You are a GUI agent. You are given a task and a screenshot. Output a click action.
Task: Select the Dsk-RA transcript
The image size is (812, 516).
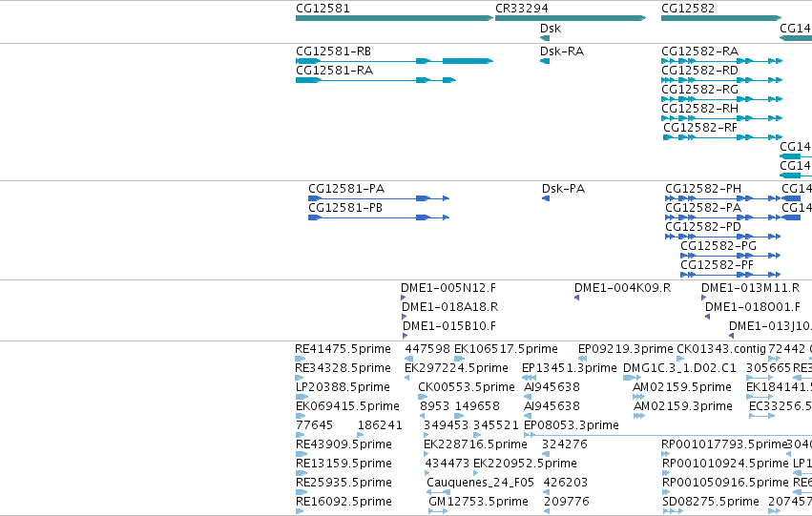click(x=544, y=61)
